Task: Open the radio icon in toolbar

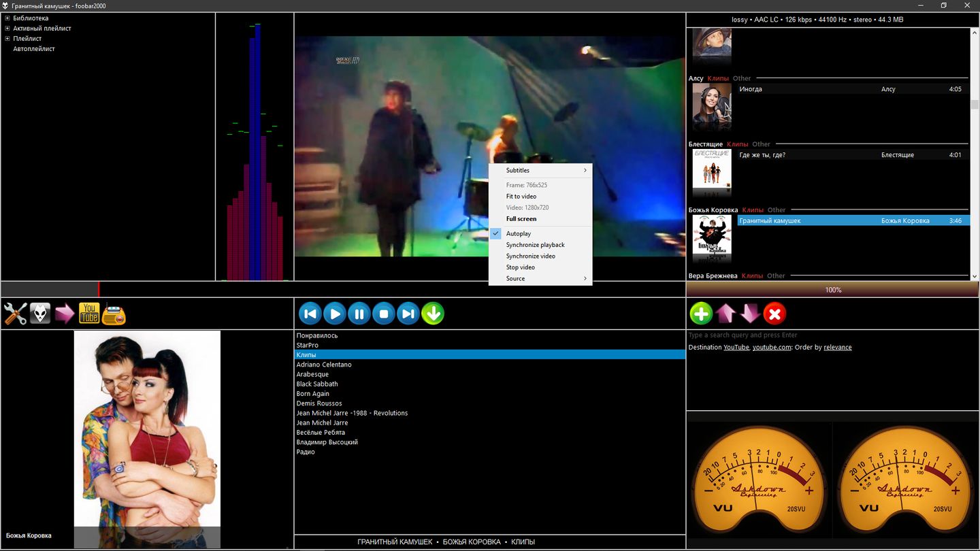Action: pyautogui.click(x=114, y=314)
